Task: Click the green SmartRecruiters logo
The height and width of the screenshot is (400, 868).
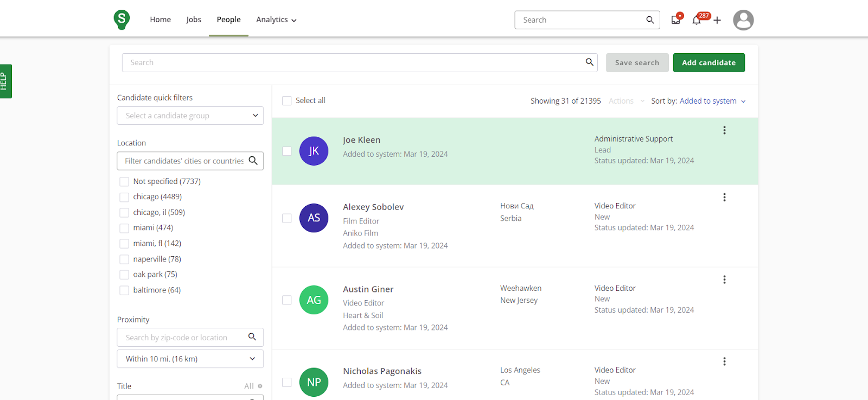Action: click(122, 20)
